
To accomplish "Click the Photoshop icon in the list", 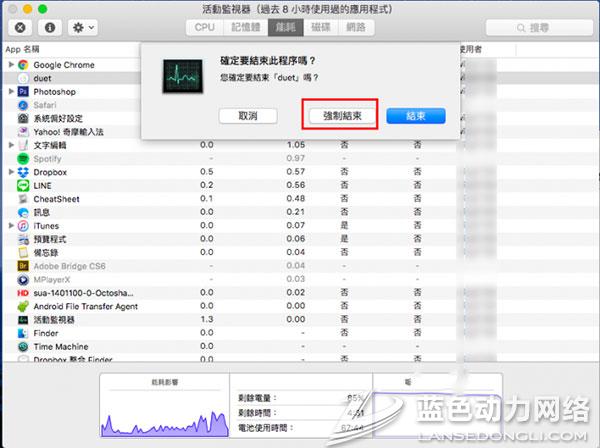I will click(x=23, y=91).
